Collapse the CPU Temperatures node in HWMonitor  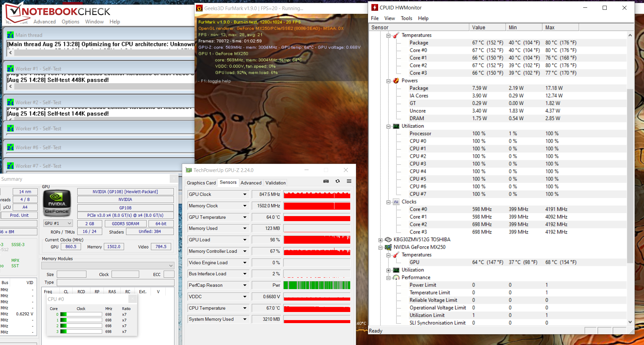[389, 35]
